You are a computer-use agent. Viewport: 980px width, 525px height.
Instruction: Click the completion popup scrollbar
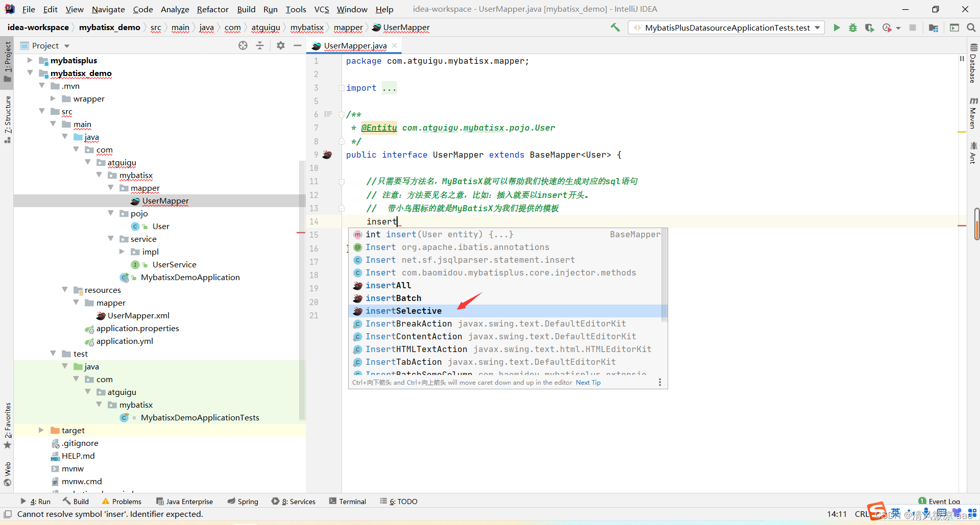click(x=664, y=276)
